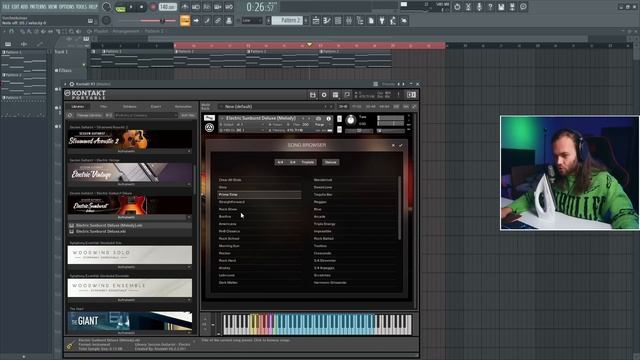Open Woodwind Solo library banner
The height and width of the screenshot is (360, 640).
click(x=129, y=255)
